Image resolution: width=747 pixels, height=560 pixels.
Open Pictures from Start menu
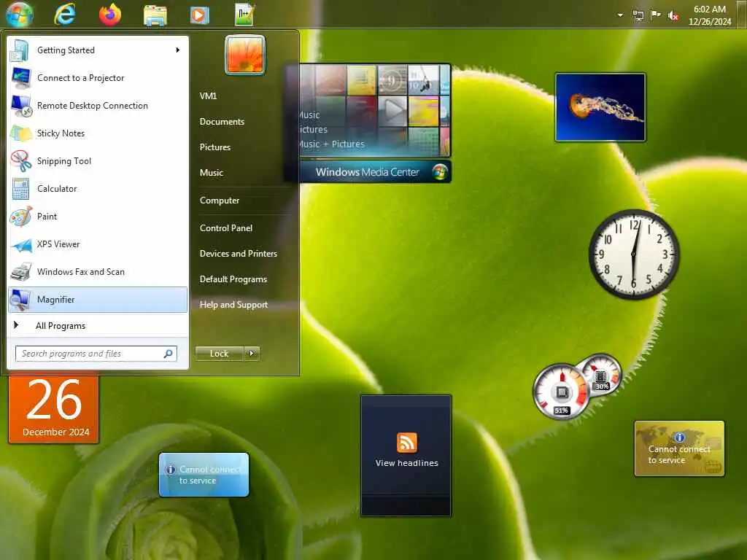(x=215, y=147)
